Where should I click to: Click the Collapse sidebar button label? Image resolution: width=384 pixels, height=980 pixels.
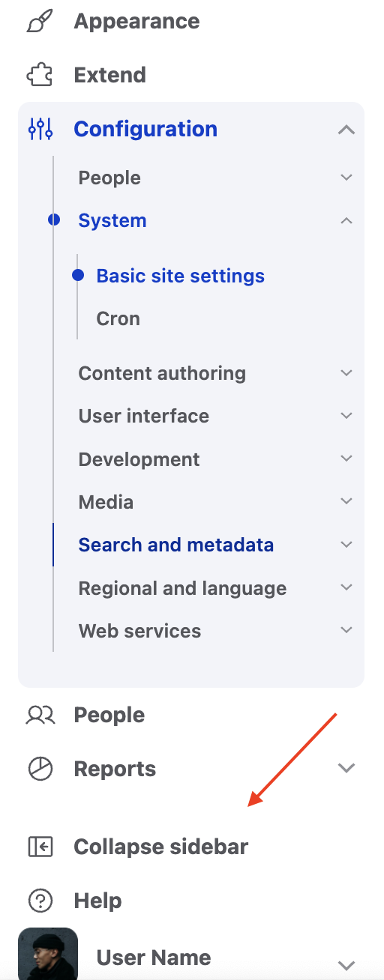[x=160, y=847]
